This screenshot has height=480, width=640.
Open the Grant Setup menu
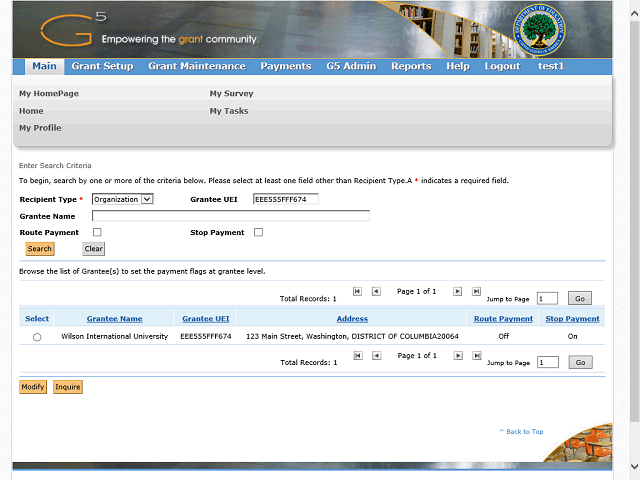click(x=102, y=66)
